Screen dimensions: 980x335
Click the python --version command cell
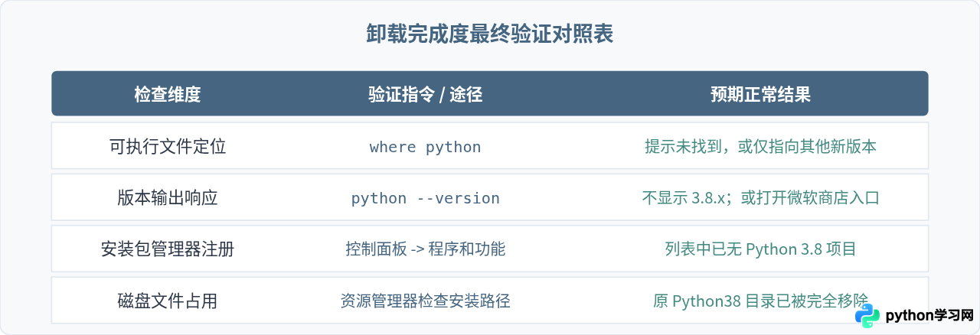click(x=425, y=198)
